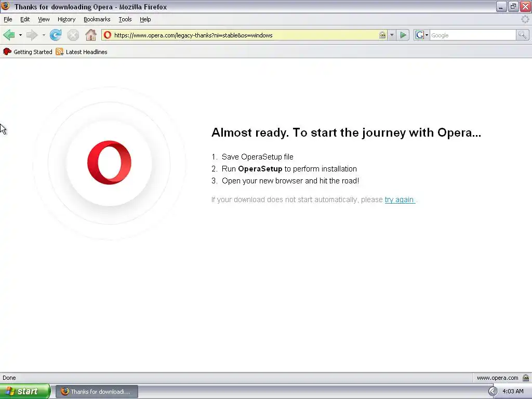Open the History menu
The height and width of the screenshot is (399, 532).
tap(66, 19)
